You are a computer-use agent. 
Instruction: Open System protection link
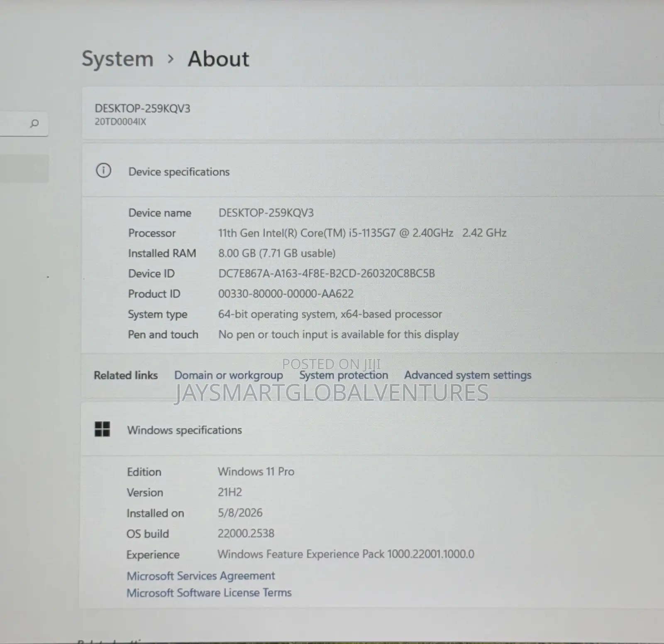[x=344, y=375]
